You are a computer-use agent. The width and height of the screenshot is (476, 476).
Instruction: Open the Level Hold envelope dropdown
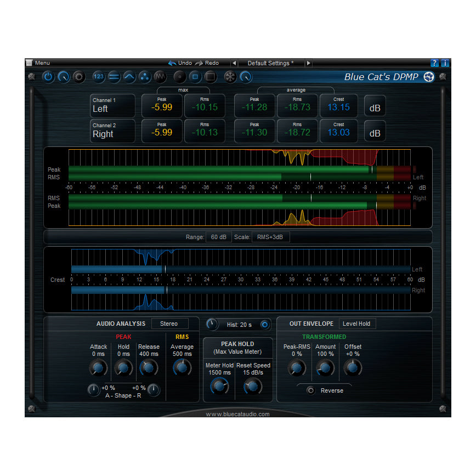tap(356, 324)
